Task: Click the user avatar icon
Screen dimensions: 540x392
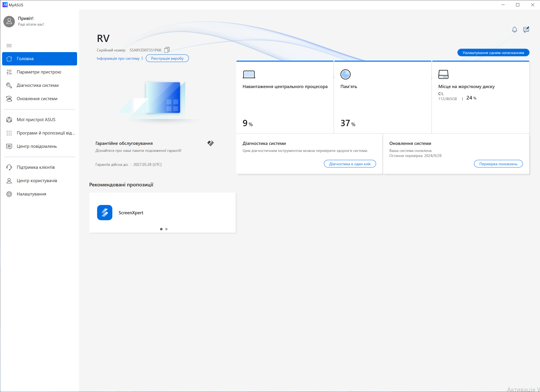Action: [9, 21]
